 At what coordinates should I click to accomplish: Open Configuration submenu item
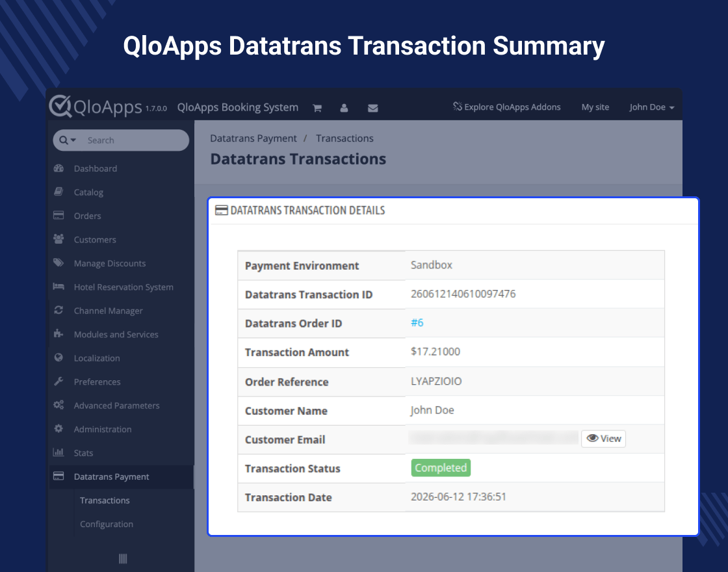pos(107,524)
